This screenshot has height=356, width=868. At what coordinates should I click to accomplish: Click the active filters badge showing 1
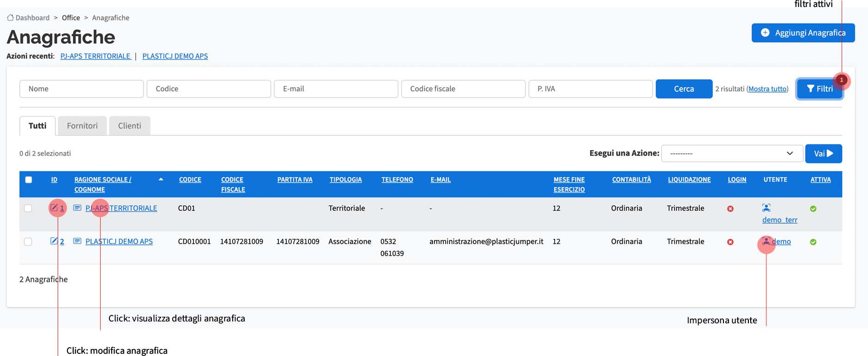[x=841, y=80]
